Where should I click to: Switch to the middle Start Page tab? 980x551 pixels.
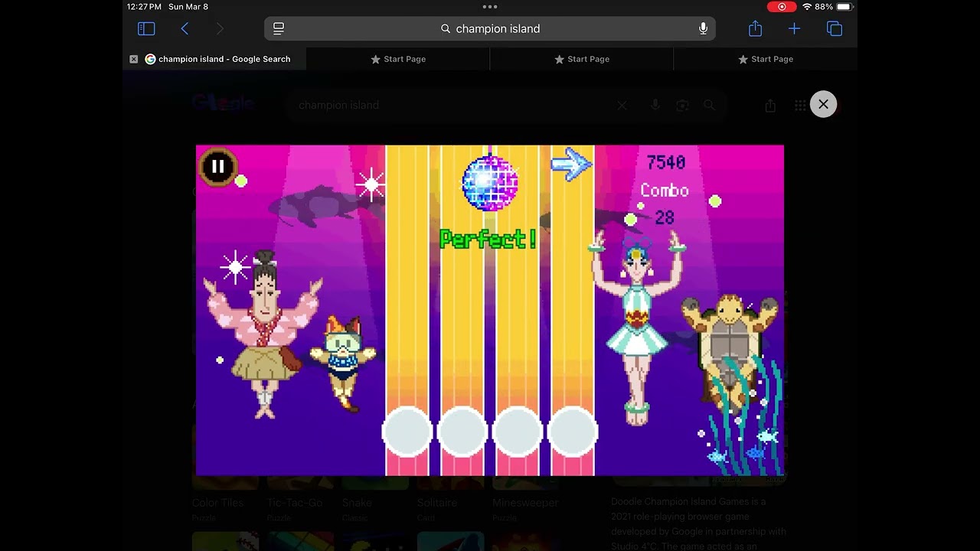pos(582,59)
